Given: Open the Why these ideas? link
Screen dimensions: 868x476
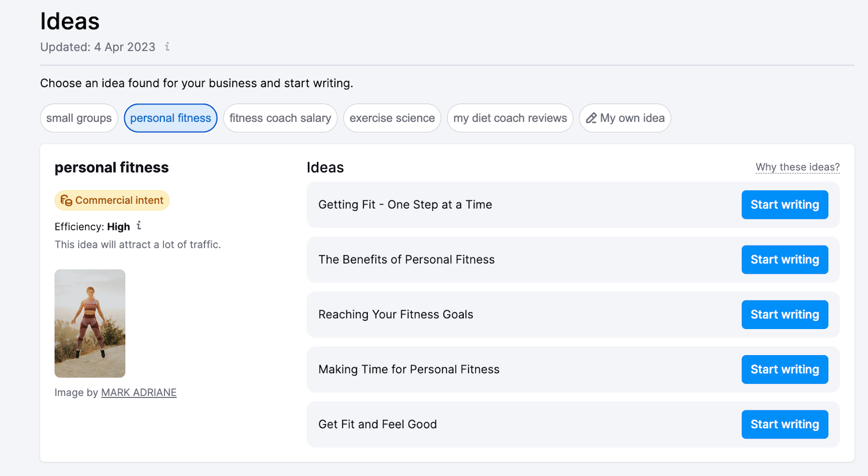Looking at the screenshot, I should (797, 167).
